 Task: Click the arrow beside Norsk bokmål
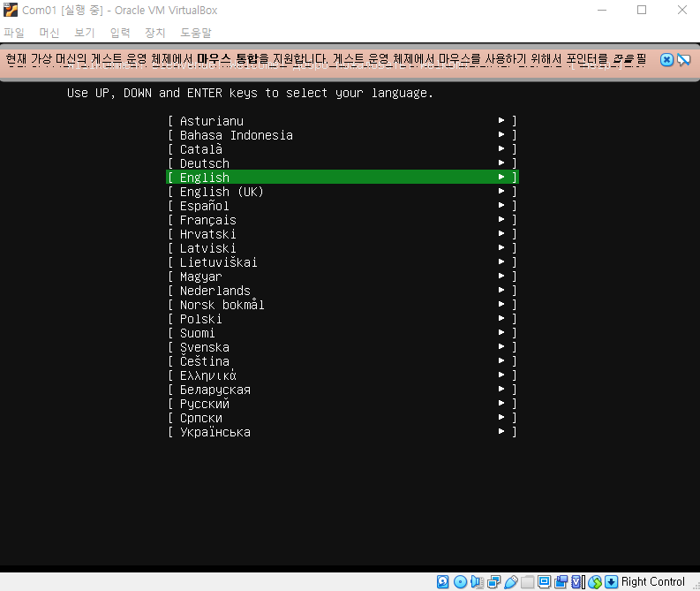501,304
